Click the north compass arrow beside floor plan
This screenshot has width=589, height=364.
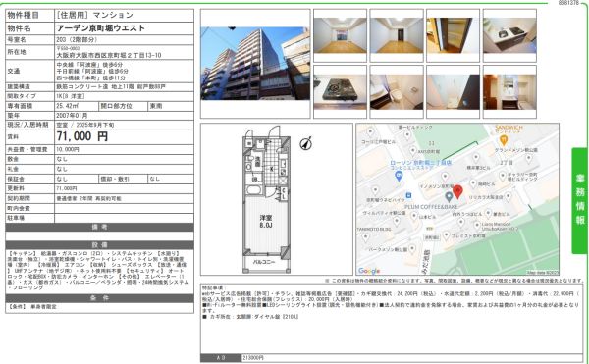click(x=306, y=143)
